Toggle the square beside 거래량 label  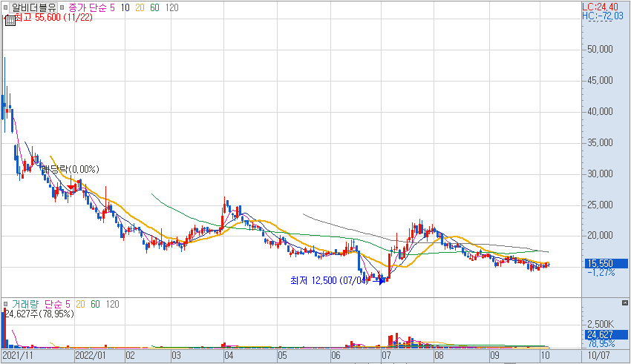coord(5,304)
